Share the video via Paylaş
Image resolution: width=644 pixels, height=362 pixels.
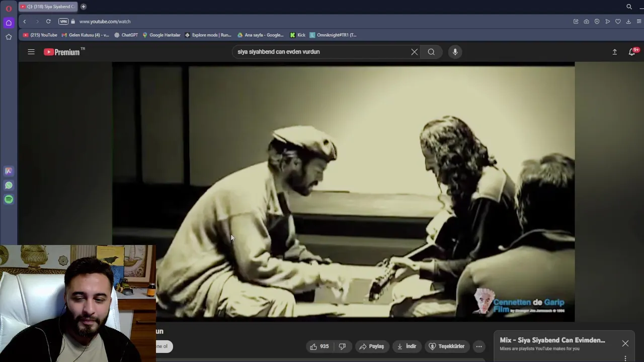372,346
